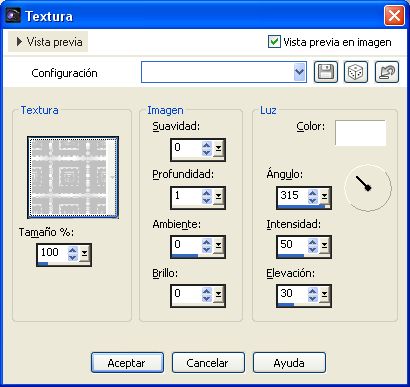Image resolution: width=410 pixels, height=387 pixels.
Task: Open the Profundidad slider dropdown
Action: (219, 198)
